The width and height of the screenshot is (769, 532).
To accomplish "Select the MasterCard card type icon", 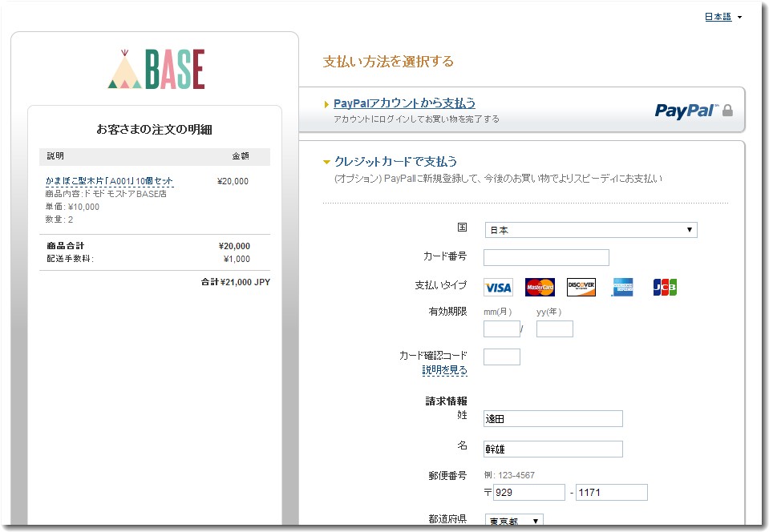I will (x=539, y=287).
